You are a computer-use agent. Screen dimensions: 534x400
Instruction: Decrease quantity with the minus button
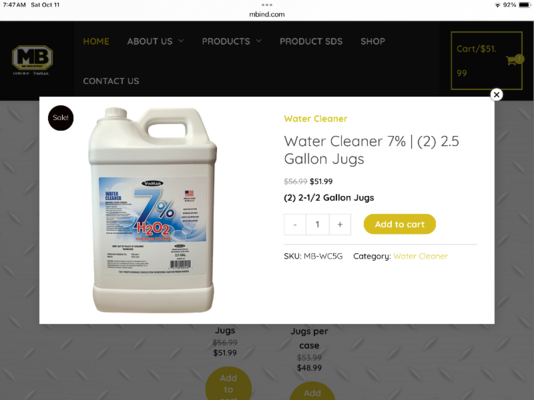(295, 224)
